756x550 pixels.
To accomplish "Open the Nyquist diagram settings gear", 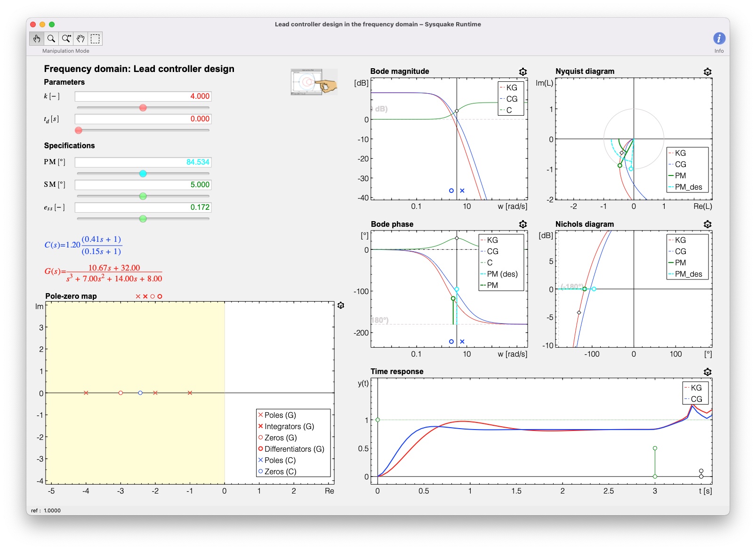I will (x=708, y=72).
